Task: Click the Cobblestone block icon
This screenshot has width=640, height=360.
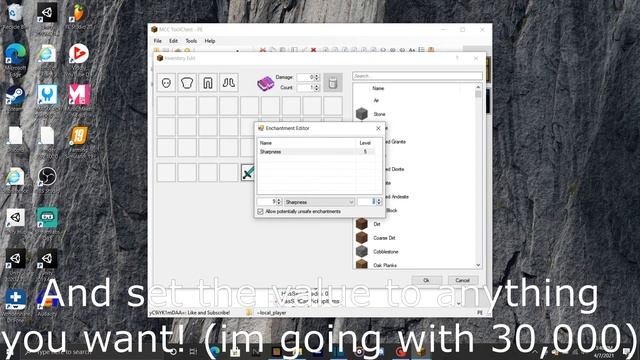Action: tap(362, 251)
